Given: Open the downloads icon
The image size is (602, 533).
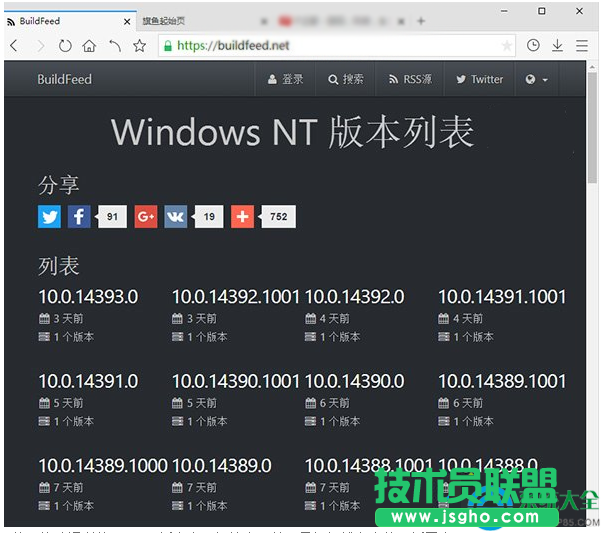Looking at the screenshot, I should coord(557,45).
